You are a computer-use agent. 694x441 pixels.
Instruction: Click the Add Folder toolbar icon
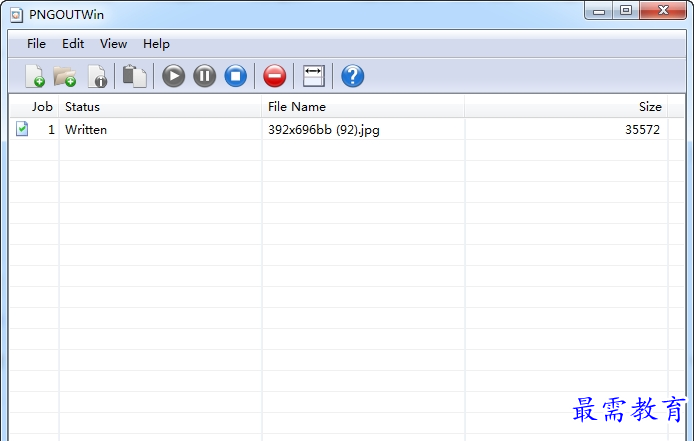(x=65, y=76)
